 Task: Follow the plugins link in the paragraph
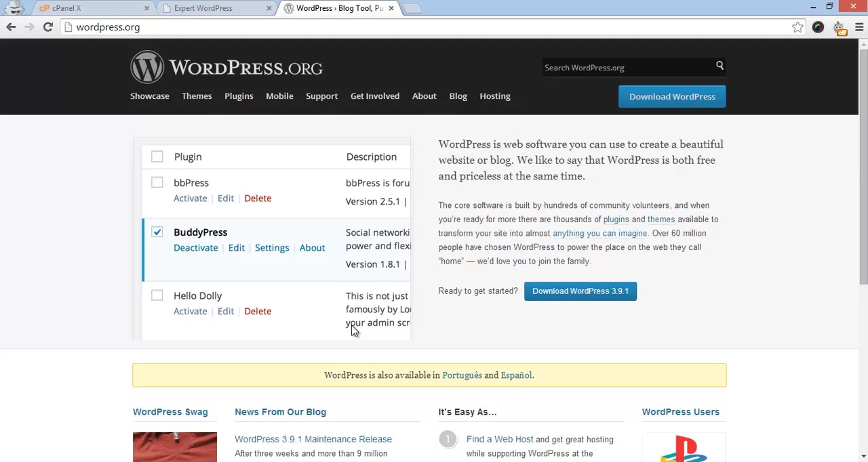tap(616, 219)
